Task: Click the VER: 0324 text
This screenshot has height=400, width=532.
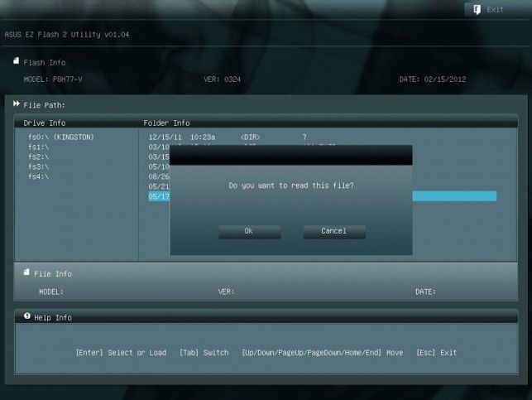Action: tap(223, 80)
